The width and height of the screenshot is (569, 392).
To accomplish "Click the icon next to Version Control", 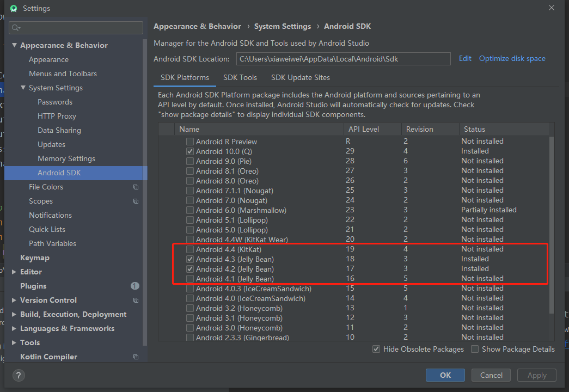I will click(136, 300).
